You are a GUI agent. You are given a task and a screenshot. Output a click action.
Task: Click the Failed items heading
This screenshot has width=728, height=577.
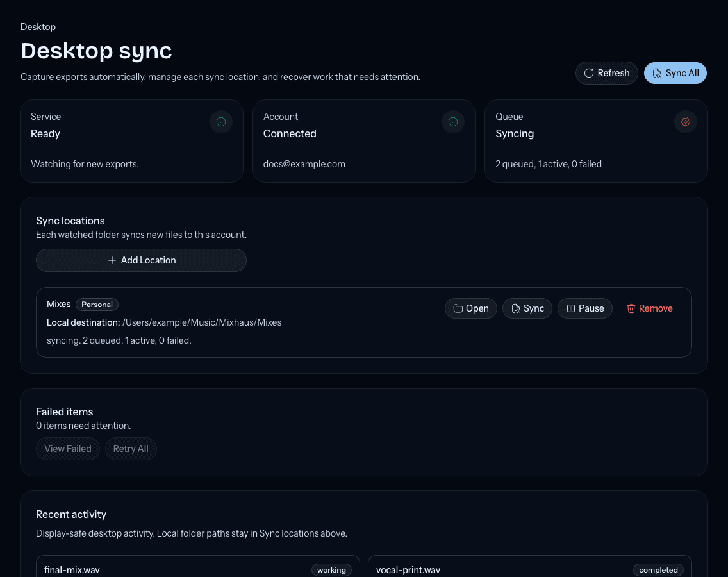point(65,412)
